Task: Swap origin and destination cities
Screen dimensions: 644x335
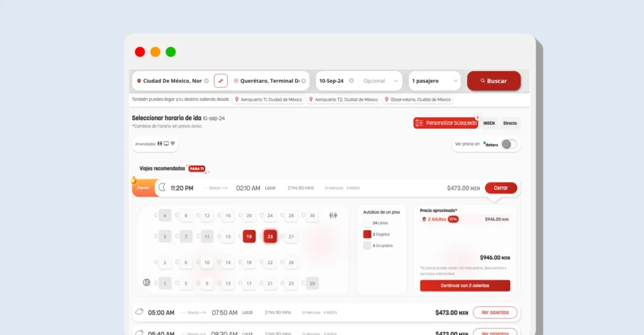Action: [221, 81]
